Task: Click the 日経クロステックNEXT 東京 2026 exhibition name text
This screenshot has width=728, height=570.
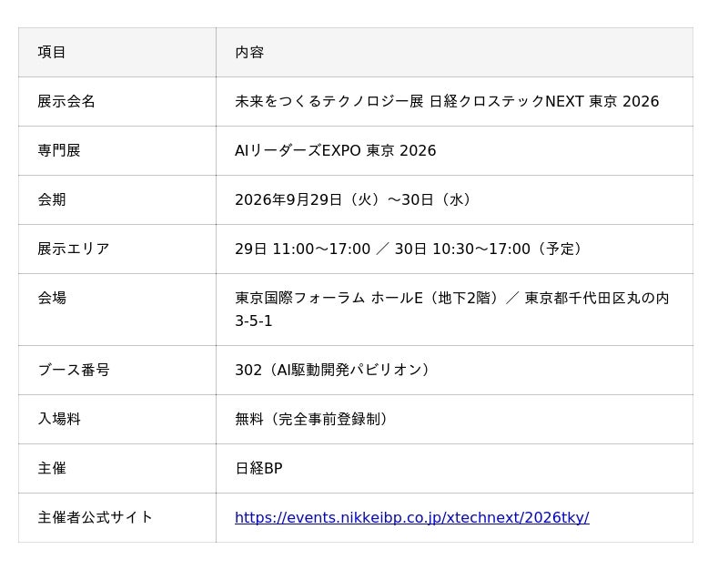Action: coord(544,101)
